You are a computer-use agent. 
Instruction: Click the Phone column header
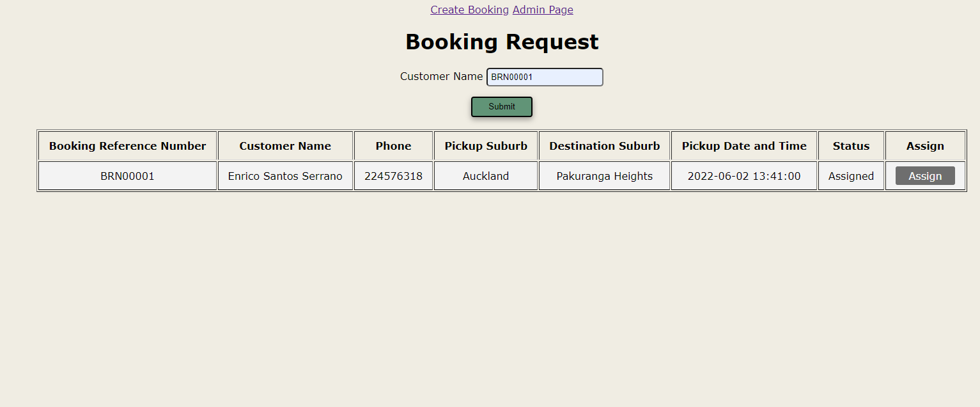tap(393, 145)
